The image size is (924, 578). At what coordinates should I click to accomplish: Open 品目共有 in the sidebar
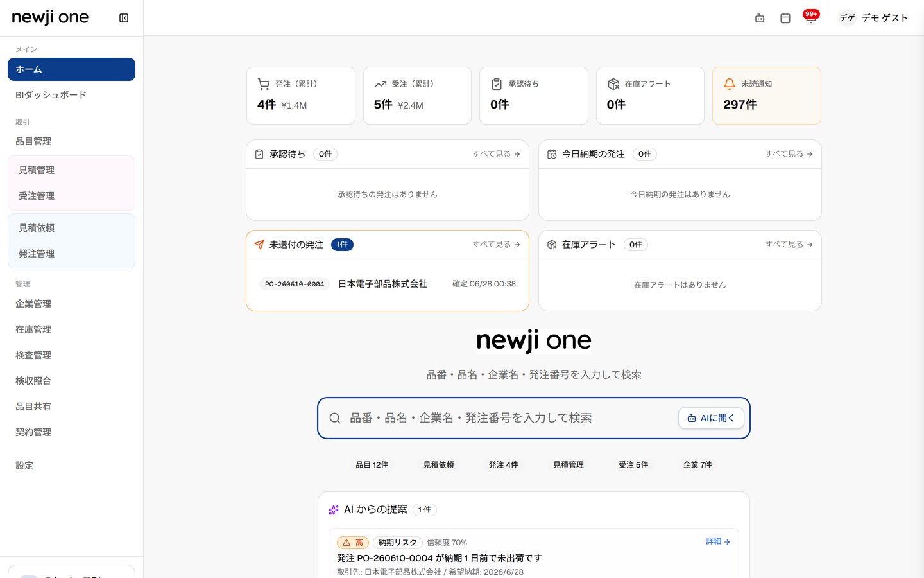(x=71, y=407)
